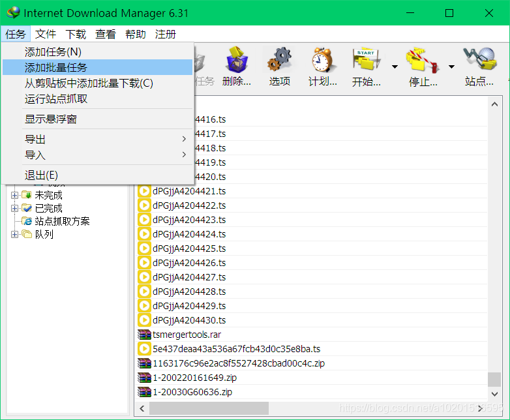Open Options with the gears icon
Image resolution: width=510 pixels, height=420 pixels.
279,59
